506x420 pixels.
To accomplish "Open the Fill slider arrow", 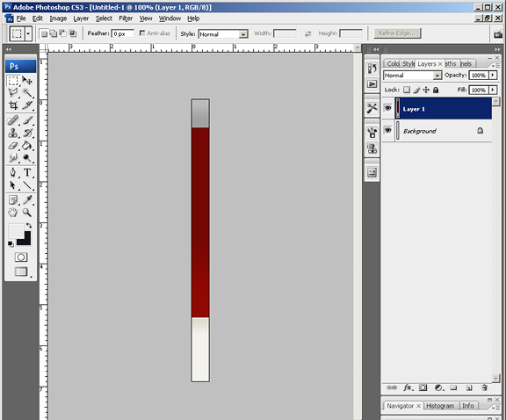I will pos(493,90).
